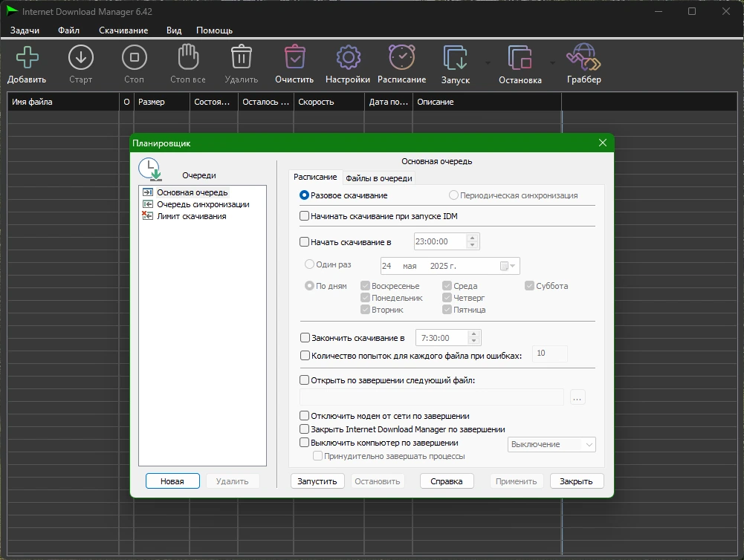Click the Остановить button

[378, 481]
